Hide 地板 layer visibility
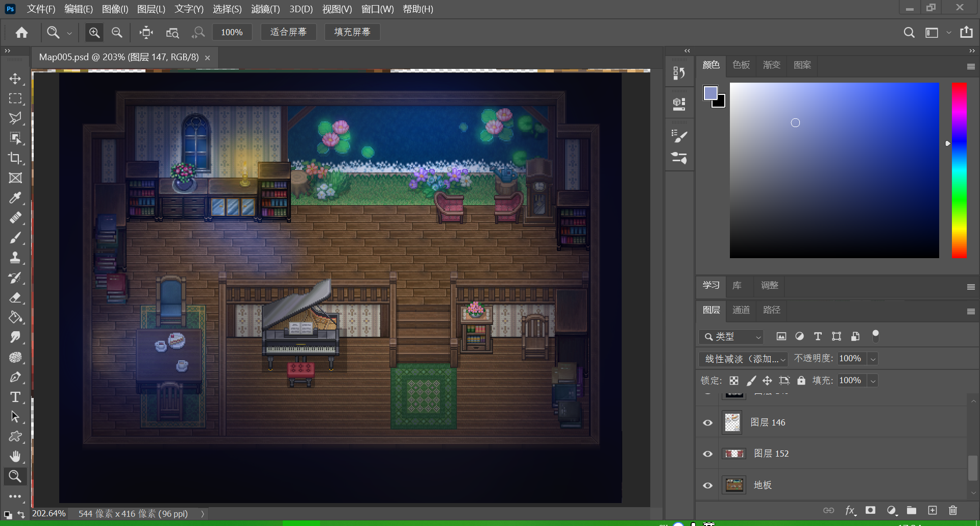 click(707, 485)
